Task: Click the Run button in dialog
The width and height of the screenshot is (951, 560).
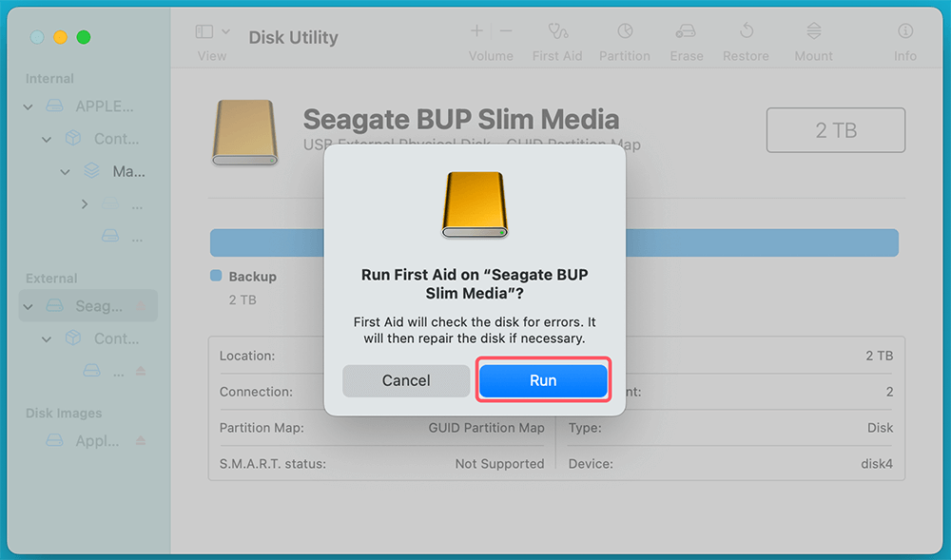Action: pos(542,380)
